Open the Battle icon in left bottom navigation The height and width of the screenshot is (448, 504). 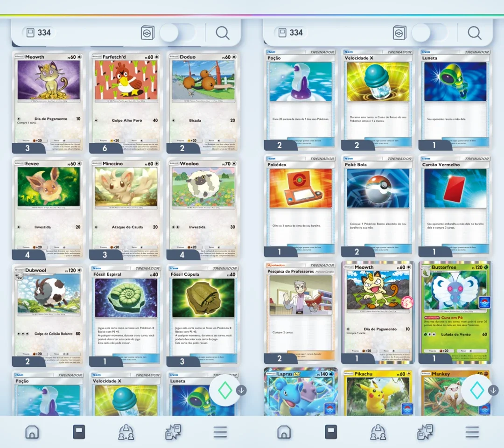pos(173,432)
